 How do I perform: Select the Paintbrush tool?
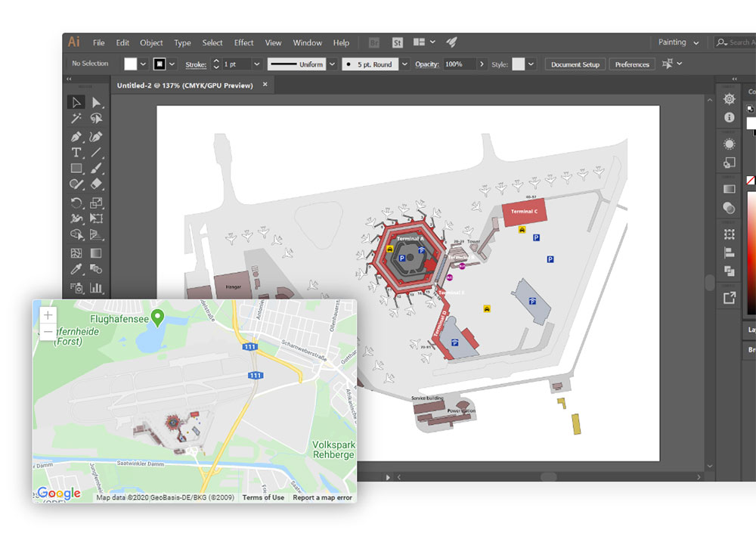tap(96, 169)
